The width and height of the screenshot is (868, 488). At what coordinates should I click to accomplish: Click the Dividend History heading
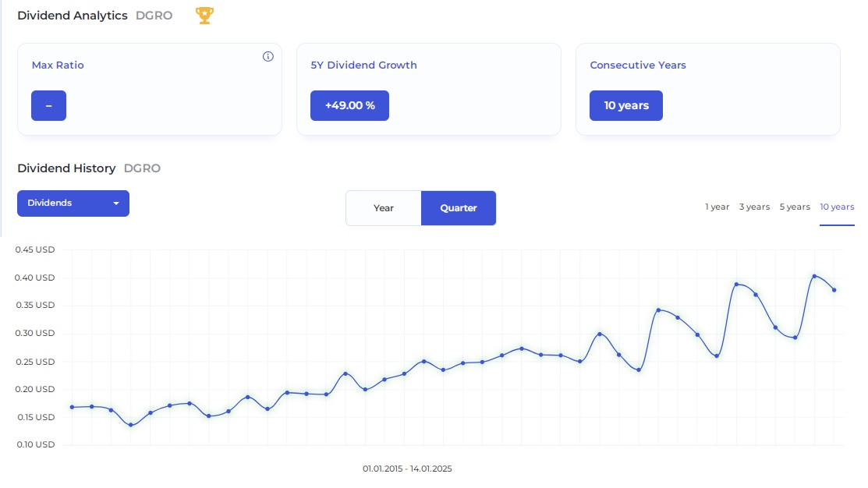tap(66, 168)
